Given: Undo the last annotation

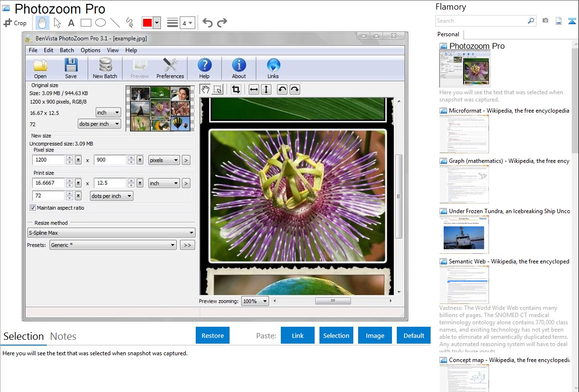Looking at the screenshot, I should (x=207, y=23).
